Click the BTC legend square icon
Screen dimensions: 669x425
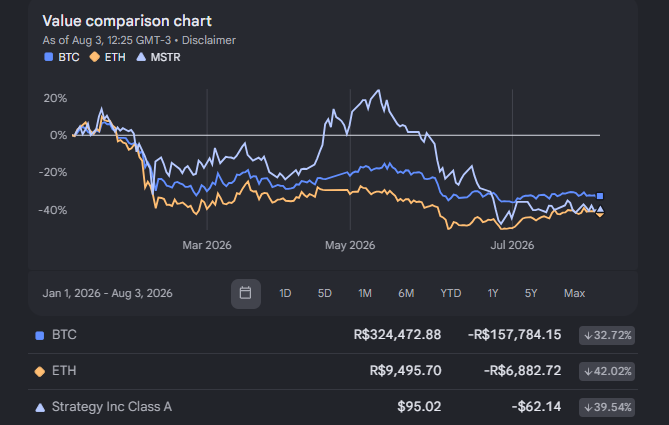pyautogui.click(x=49, y=57)
